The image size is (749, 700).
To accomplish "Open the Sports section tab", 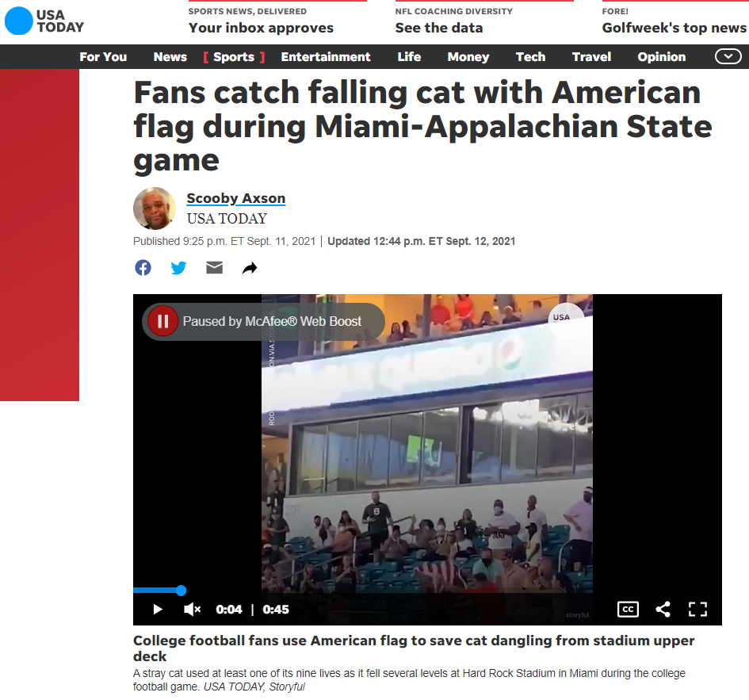I will (x=234, y=57).
